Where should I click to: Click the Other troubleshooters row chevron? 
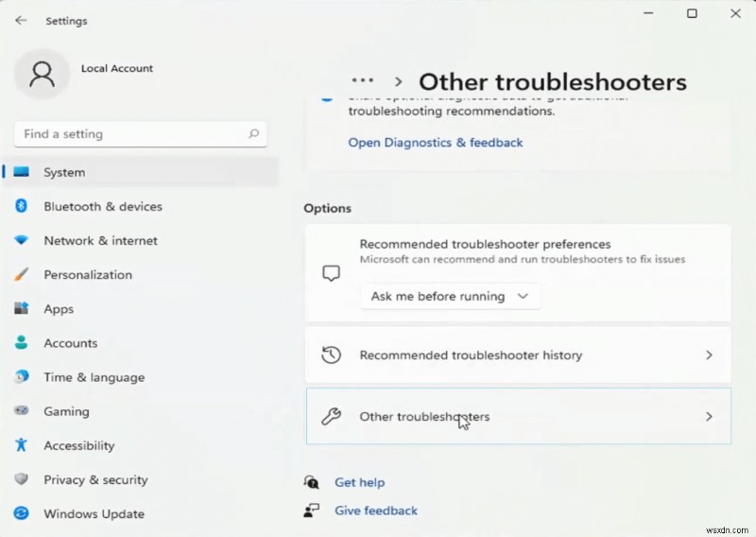pyautogui.click(x=709, y=416)
